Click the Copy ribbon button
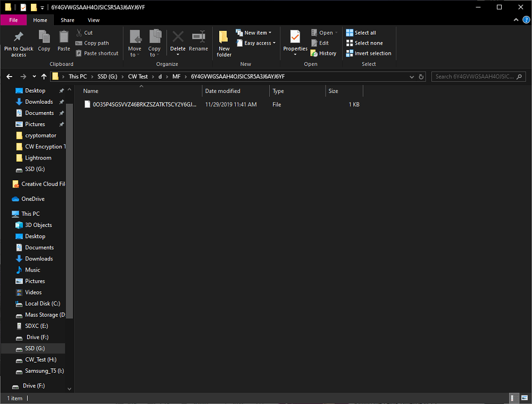 pyautogui.click(x=44, y=41)
